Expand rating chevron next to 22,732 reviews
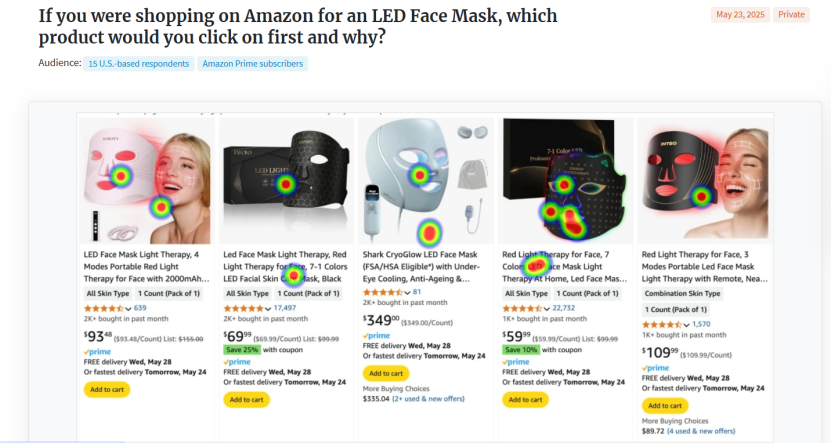Screen dimensions: 831x444 coord(547,308)
